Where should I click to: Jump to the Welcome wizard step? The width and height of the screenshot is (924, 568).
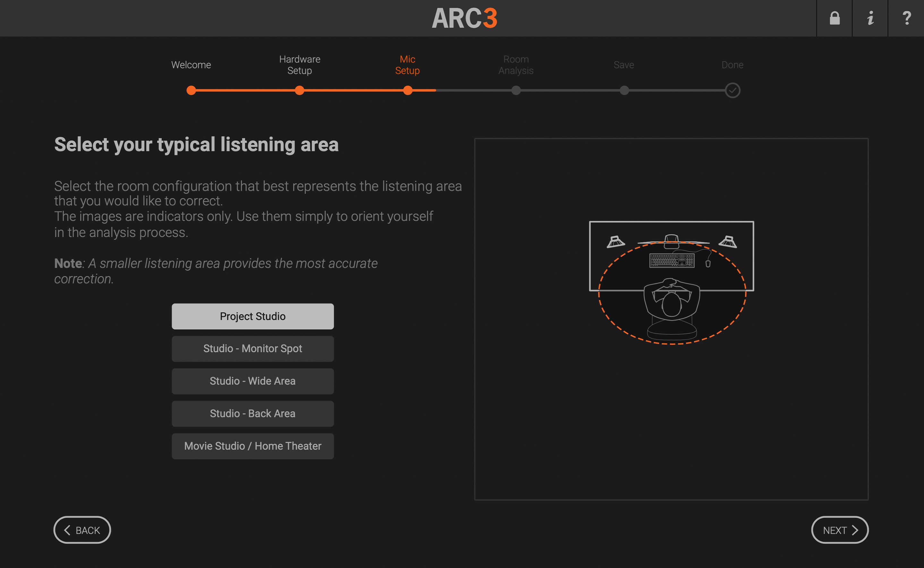click(x=191, y=65)
